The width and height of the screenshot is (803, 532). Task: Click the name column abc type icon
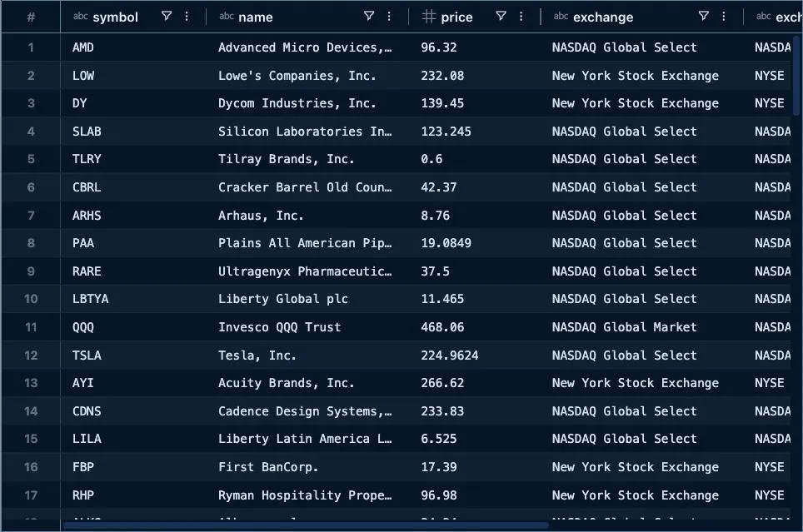click(x=227, y=17)
